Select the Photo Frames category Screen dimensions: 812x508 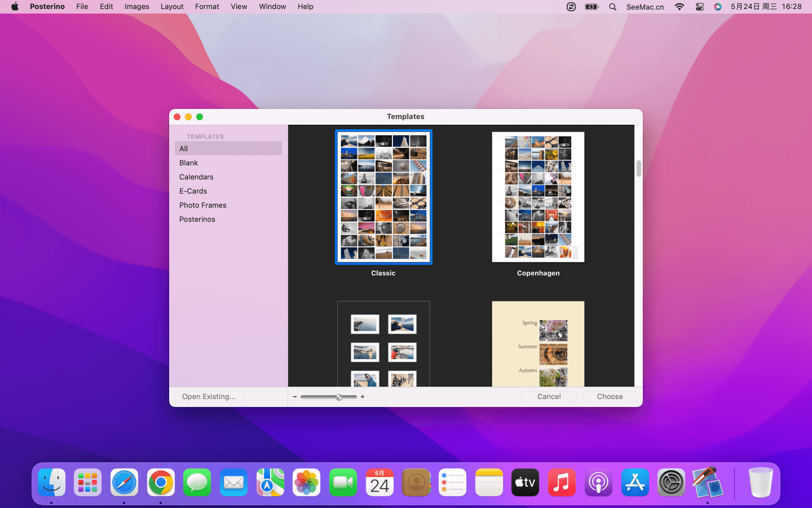pos(202,205)
